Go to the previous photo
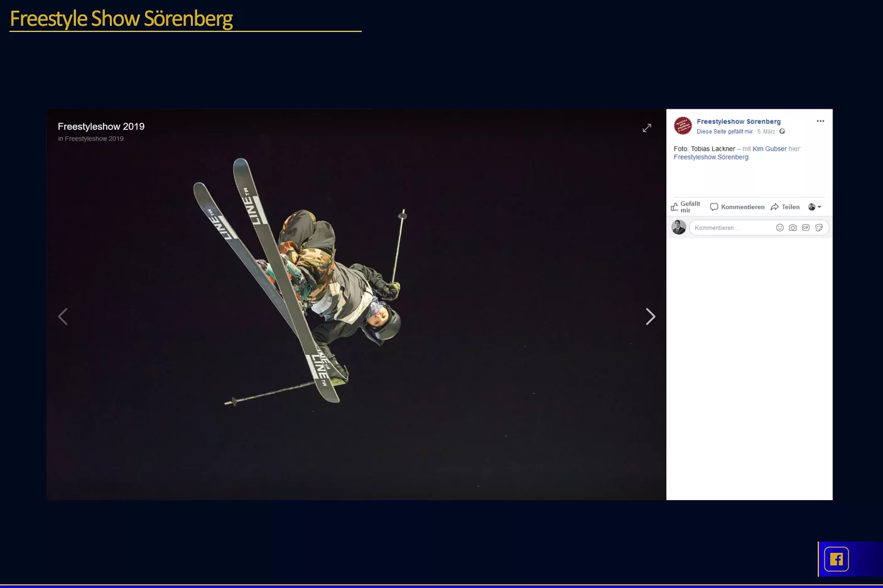Image resolution: width=883 pixels, height=588 pixels. [63, 317]
